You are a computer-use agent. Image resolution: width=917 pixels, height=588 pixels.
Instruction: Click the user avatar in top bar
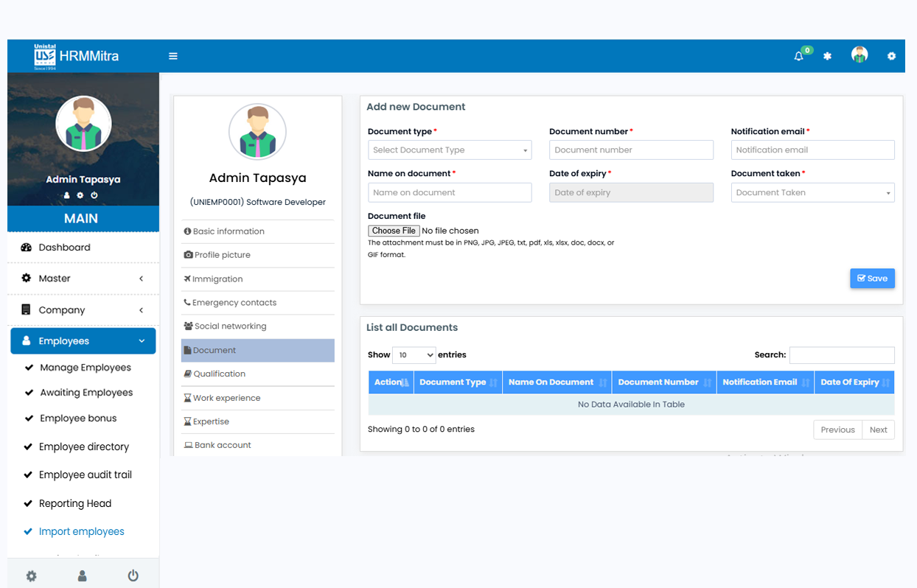tap(859, 55)
